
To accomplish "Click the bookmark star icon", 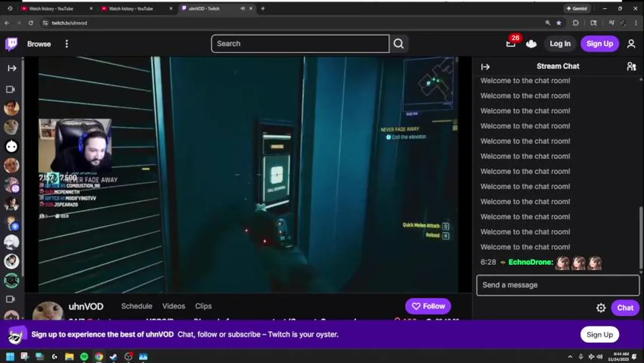I will [559, 23].
